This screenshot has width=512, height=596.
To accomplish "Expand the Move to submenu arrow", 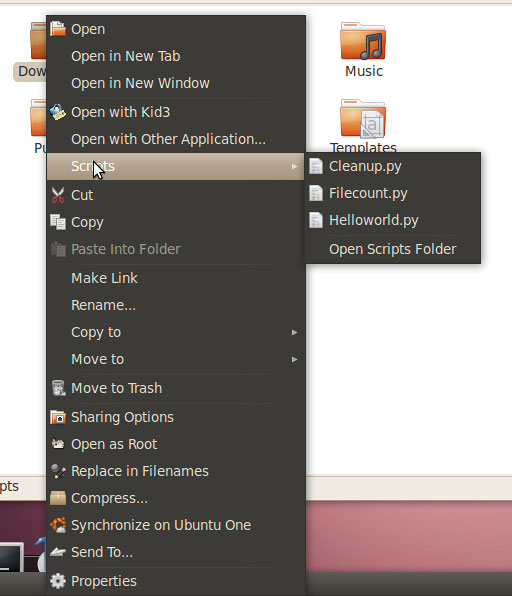I will coord(294,359).
